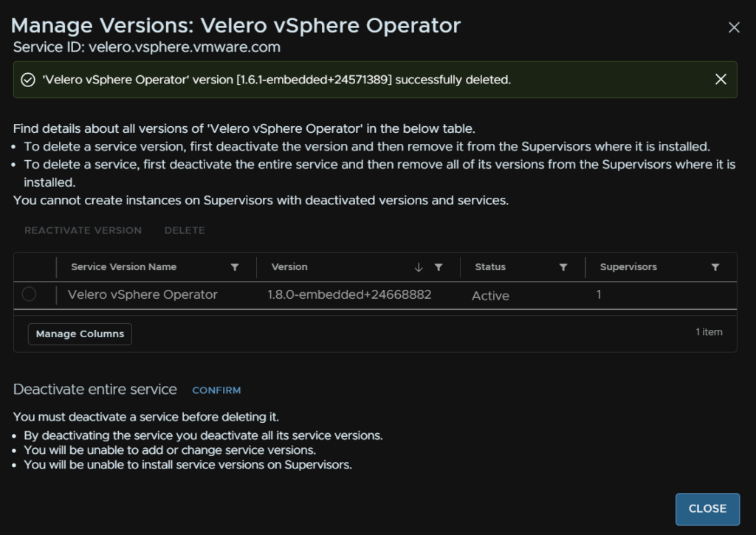Open the Version column filter

tap(439, 267)
